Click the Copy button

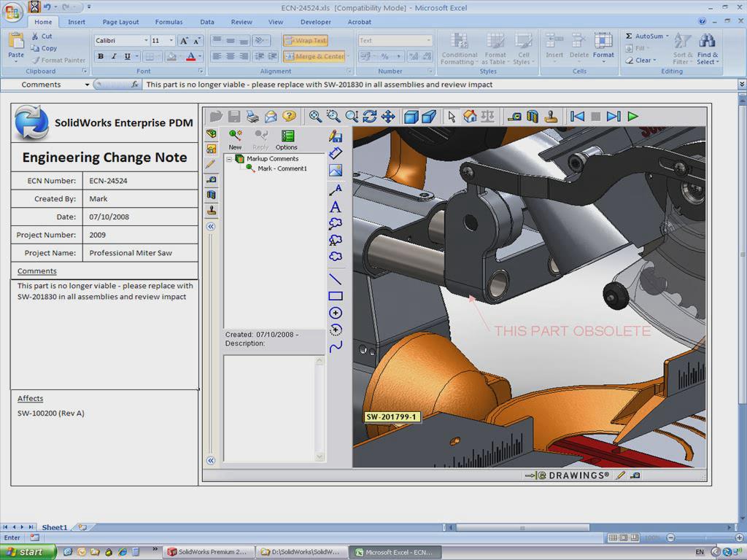tap(44, 48)
